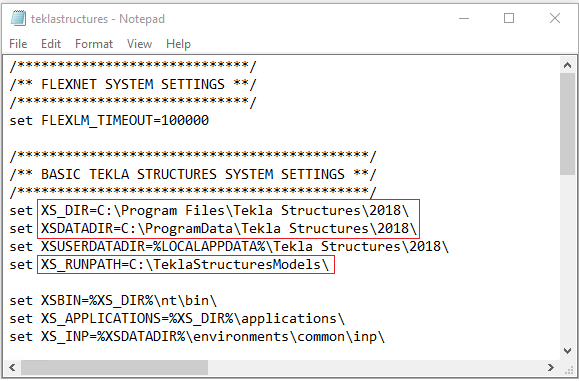Place cursor in the XS_DIR line
This screenshot has height=381, width=579.
coord(209,210)
